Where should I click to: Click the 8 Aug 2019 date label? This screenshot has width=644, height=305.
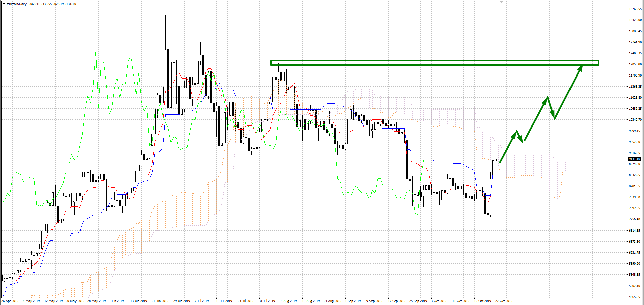tap(289, 301)
